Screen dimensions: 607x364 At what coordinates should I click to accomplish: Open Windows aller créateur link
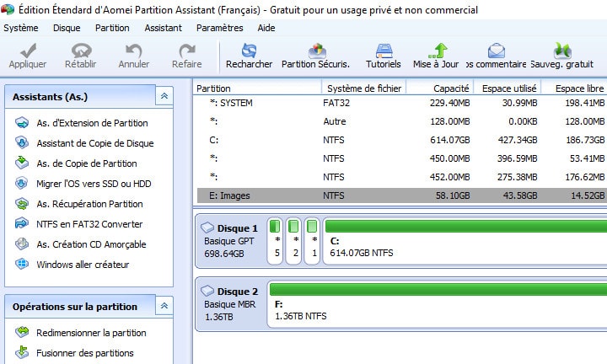click(83, 265)
